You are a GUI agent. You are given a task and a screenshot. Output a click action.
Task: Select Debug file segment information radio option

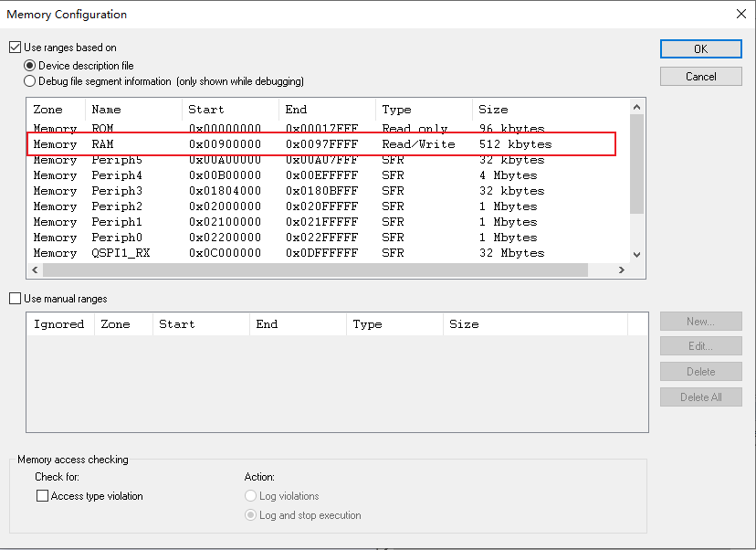30,81
